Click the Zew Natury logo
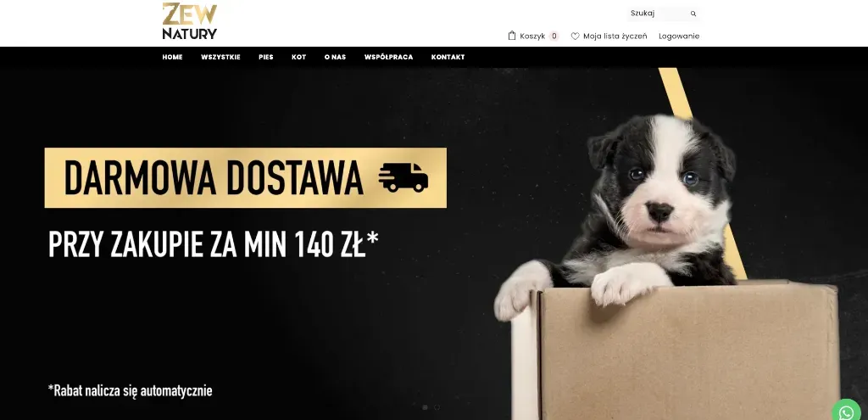Viewport: 868px width, 420px height. click(189, 21)
